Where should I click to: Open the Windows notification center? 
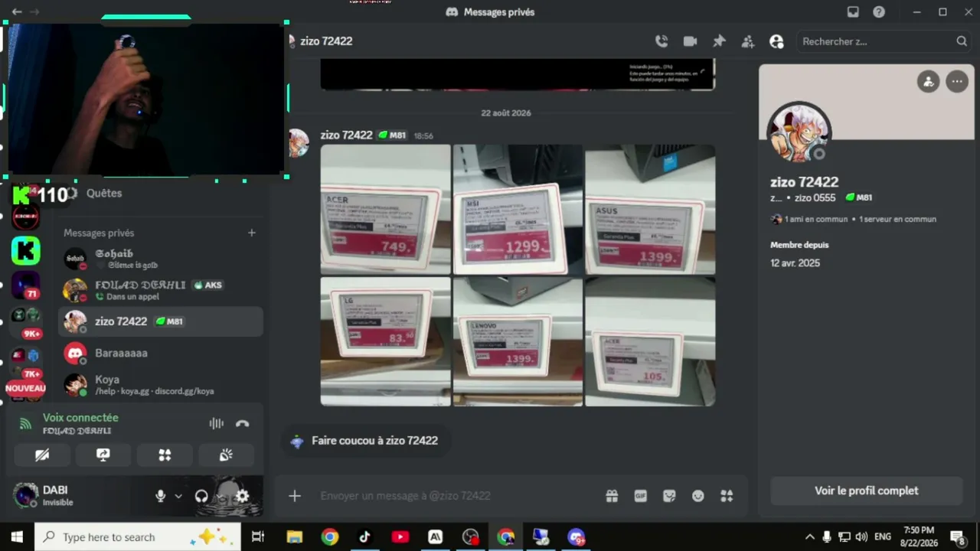pos(957,537)
